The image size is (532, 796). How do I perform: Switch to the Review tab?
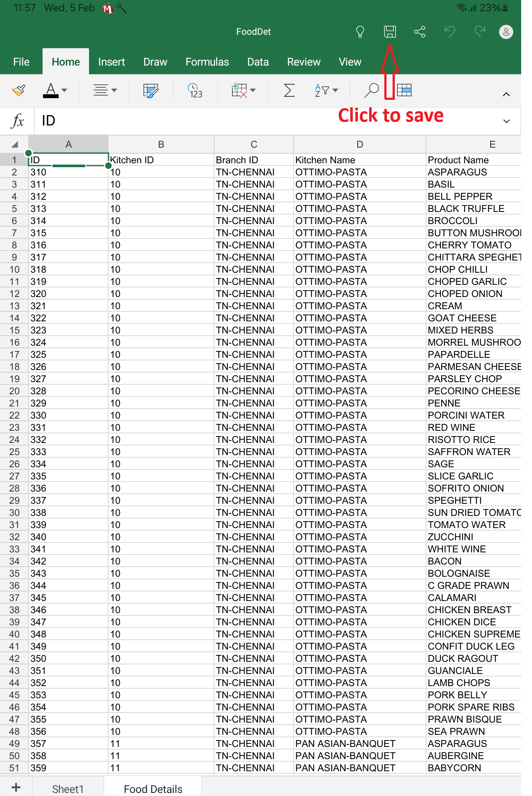(x=304, y=62)
